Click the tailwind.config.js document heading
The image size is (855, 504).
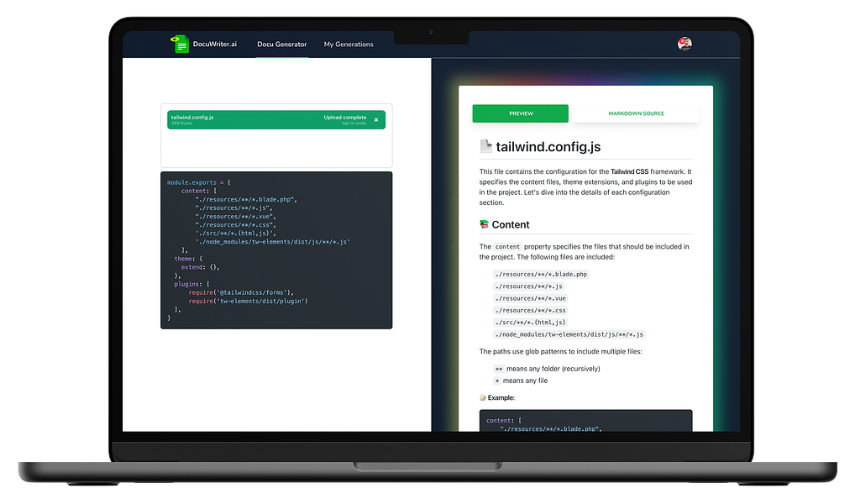pyautogui.click(x=548, y=147)
